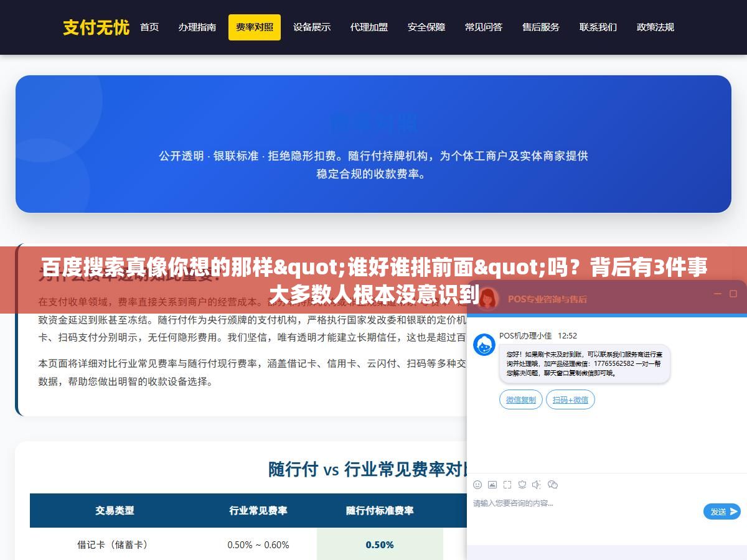
Task: Open the emoji picker in chat
Action: pos(477,485)
